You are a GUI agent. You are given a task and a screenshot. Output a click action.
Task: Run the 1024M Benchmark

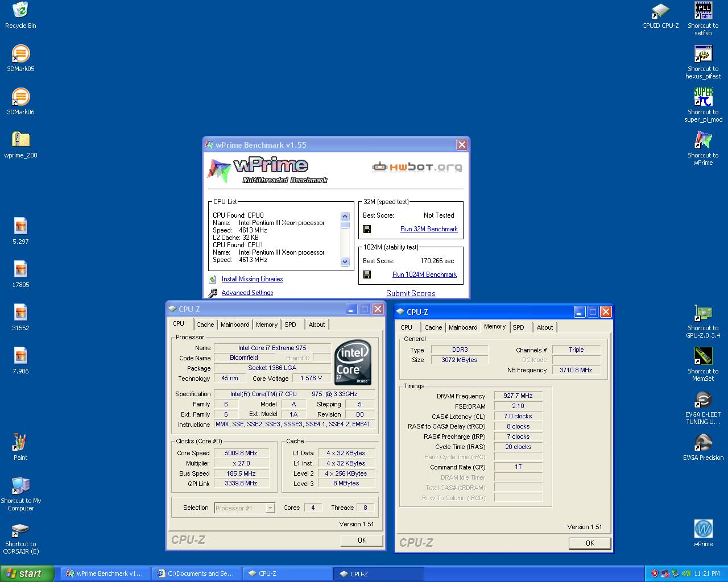pyautogui.click(x=424, y=275)
